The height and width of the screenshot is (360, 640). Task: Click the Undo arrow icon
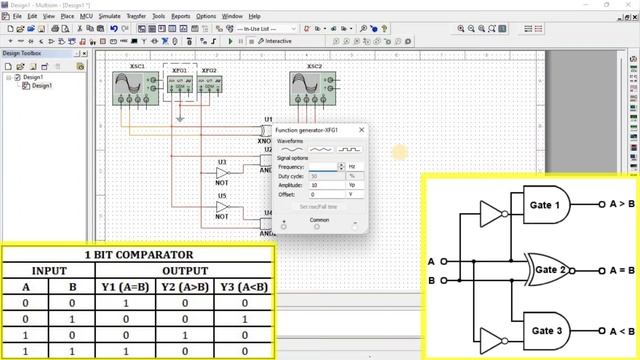tap(114, 29)
